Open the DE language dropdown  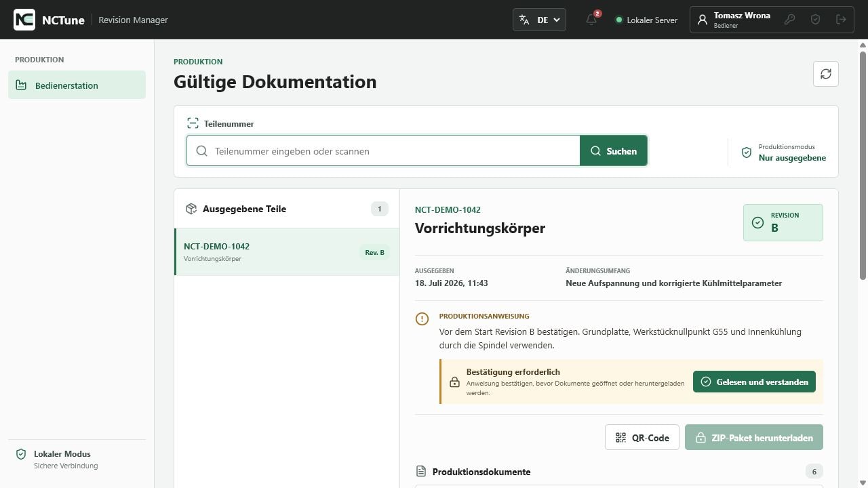(x=539, y=20)
